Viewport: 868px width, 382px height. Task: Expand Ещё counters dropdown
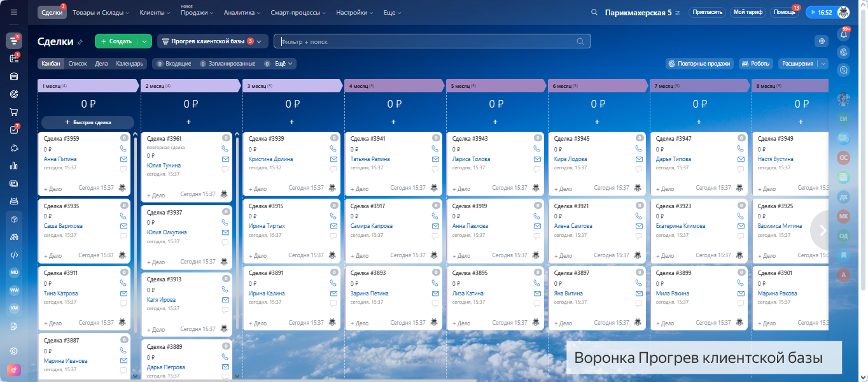coord(283,64)
